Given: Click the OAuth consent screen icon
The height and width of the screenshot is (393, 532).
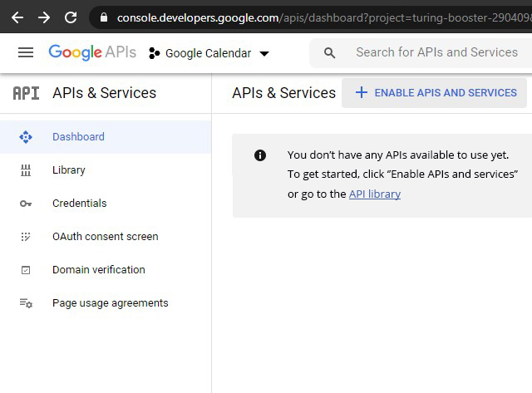Looking at the screenshot, I should coord(26,237).
